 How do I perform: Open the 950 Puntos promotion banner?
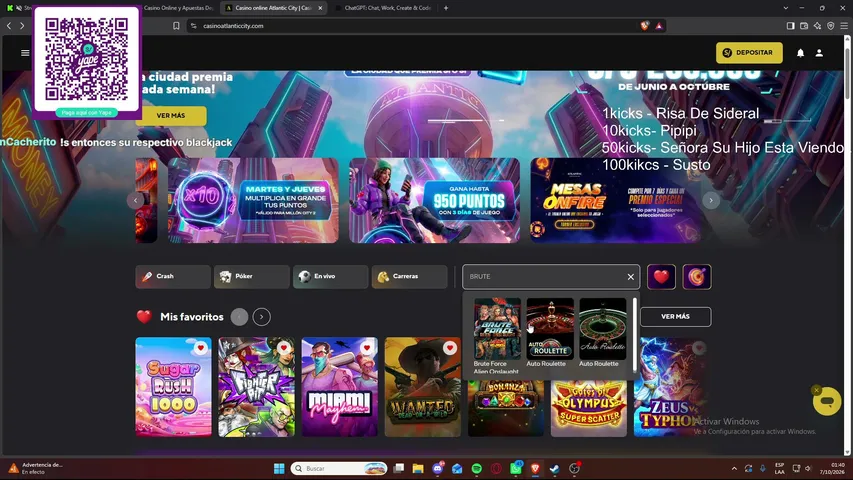click(434, 200)
